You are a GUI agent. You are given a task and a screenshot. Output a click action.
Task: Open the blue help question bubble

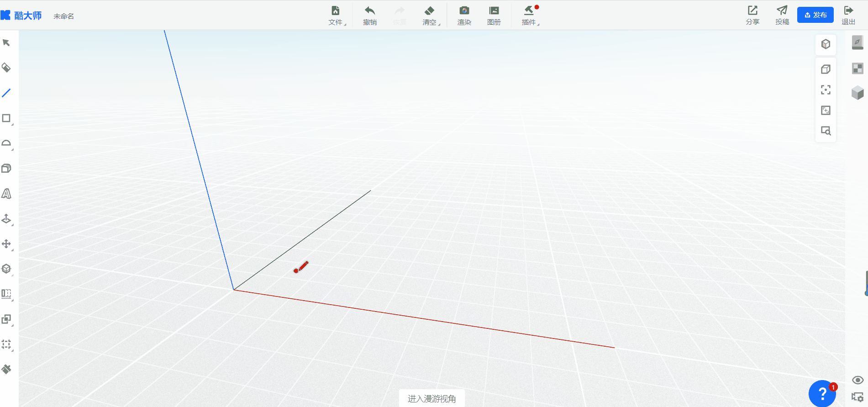822,394
